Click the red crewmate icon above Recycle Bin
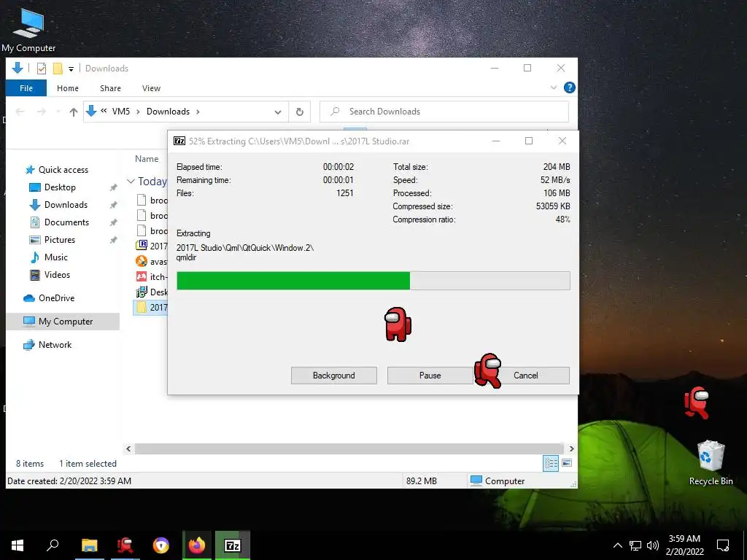The image size is (747, 560). [x=697, y=402]
